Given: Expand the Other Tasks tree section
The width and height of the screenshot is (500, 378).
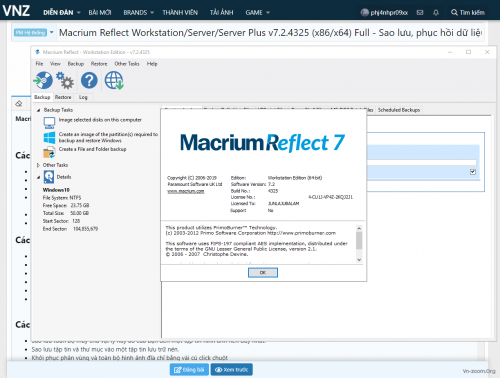Looking at the screenshot, I should coord(38,165).
